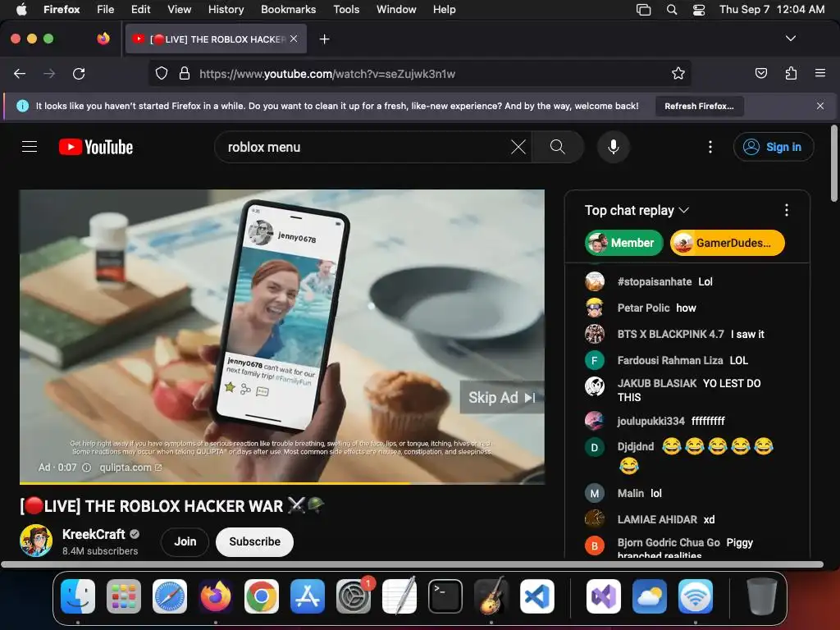Viewport: 840px width, 630px height.
Task: Sign in to YouTube
Action: [x=774, y=147]
